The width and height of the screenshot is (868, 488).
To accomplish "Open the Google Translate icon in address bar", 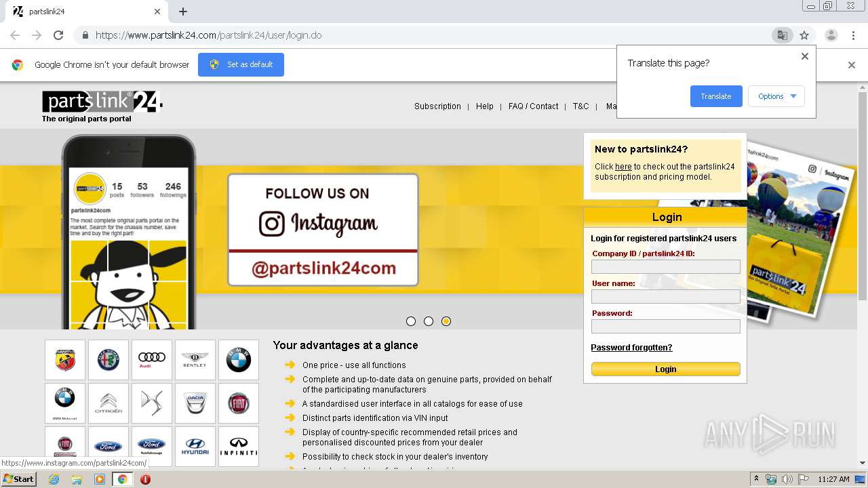I will (783, 35).
